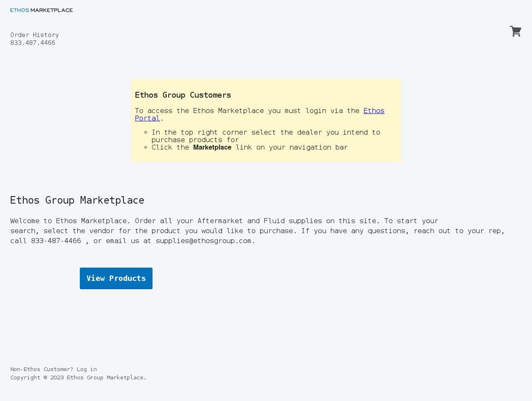Click the 833-487-4466 number in welcome text
The height and width of the screenshot is (401, 532).
coord(56,241)
